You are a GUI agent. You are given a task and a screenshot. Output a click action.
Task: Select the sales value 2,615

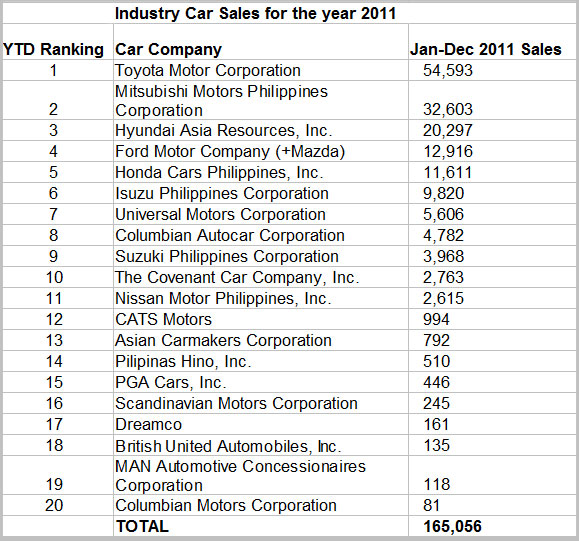[x=443, y=299]
